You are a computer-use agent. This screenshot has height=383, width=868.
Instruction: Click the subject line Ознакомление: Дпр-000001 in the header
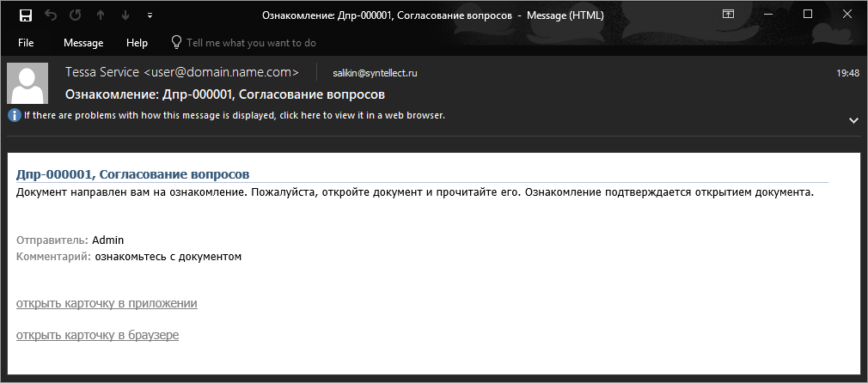[x=225, y=94]
